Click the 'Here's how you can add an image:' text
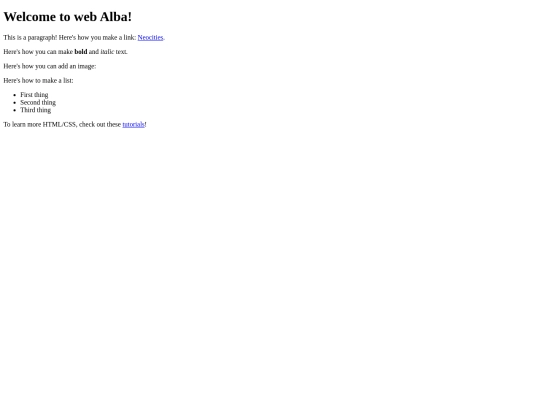Screen dimensions: 540x405 [x=50, y=66]
